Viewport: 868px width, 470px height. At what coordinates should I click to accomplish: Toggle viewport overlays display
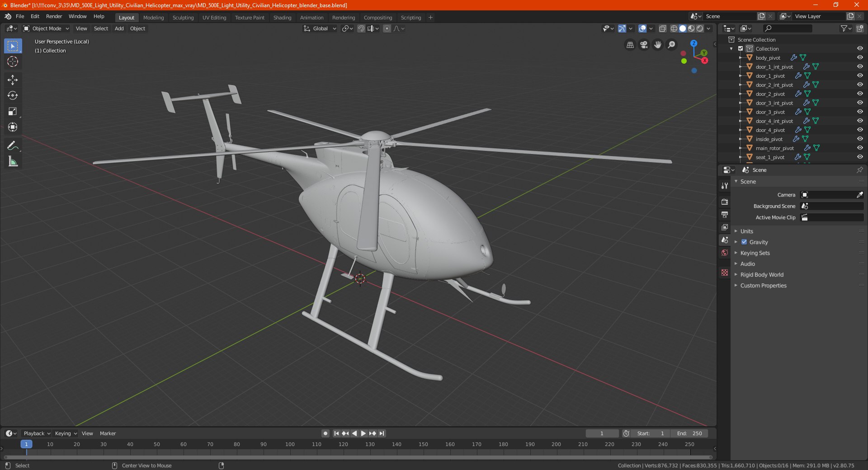[642, 28]
